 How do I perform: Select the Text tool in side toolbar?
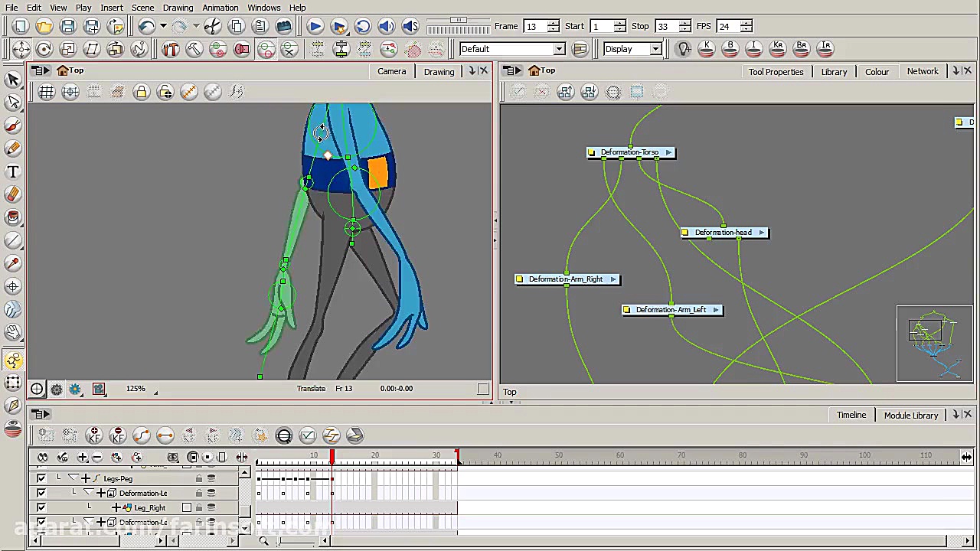[x=13, y=172]
